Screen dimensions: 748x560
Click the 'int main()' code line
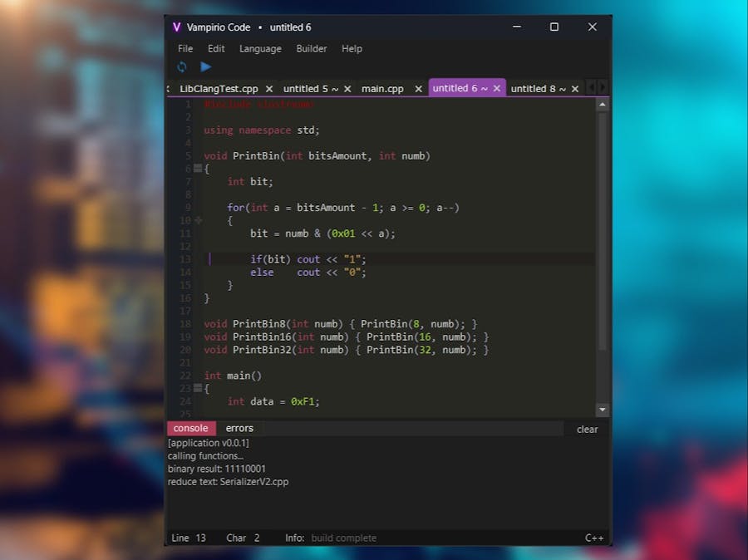233,376
